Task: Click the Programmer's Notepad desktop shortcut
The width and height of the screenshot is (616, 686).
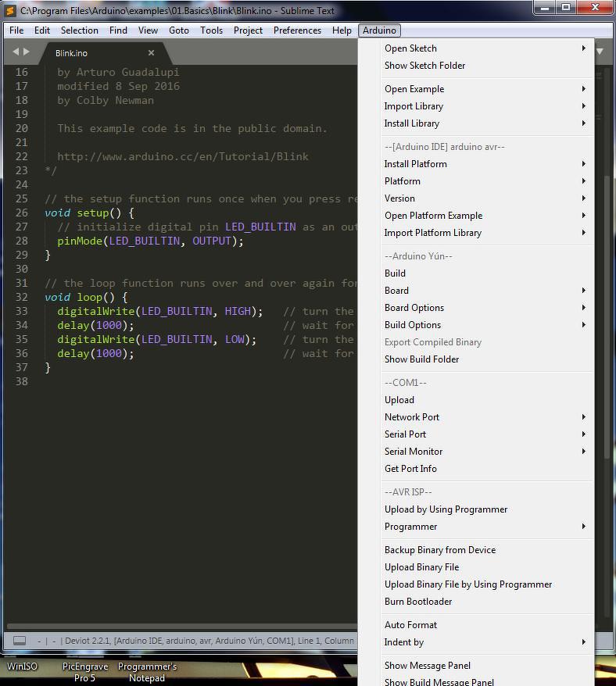Action: click(x=147, y=672)
